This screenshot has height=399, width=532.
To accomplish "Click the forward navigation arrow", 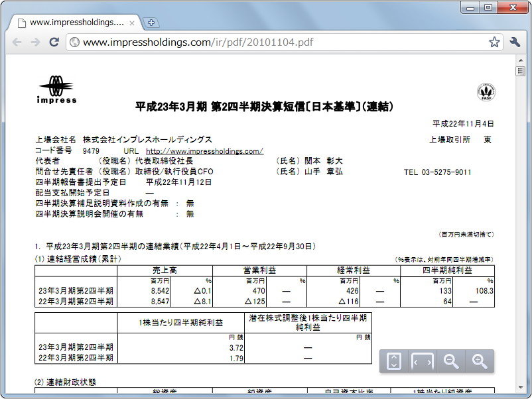I will click(x=35, y=41).
